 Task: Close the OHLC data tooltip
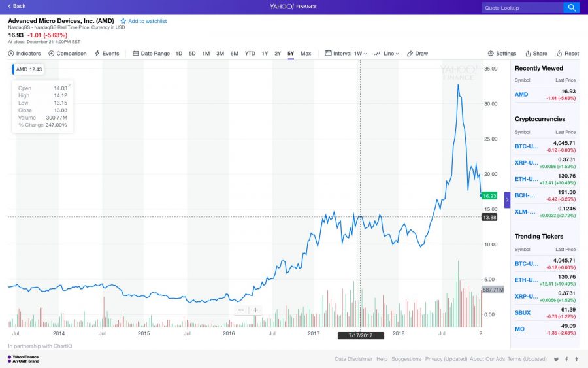click(70, 85)
